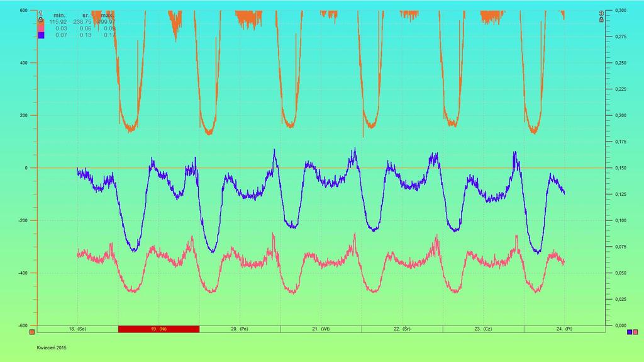The height and width of the screenshot is (362, 644).
Task: Select highlighted day 19. (Ni) on timeline
Action: (158, 329)
